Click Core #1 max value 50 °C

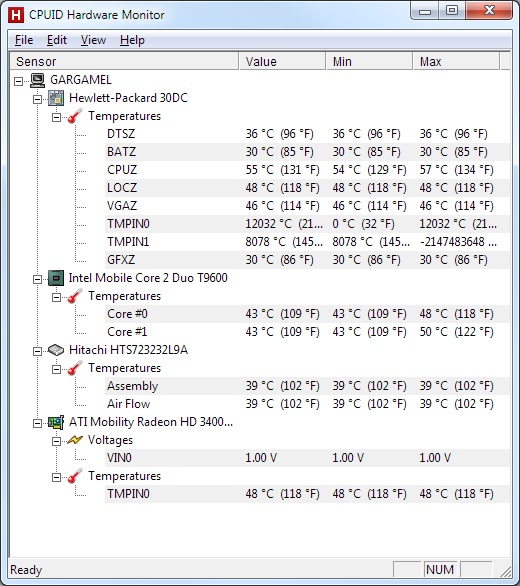pyautogui.click(x=456, y=332)
